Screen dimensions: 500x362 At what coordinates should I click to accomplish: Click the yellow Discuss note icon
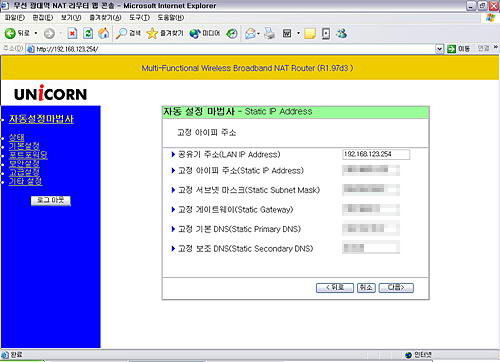point(310,33)
